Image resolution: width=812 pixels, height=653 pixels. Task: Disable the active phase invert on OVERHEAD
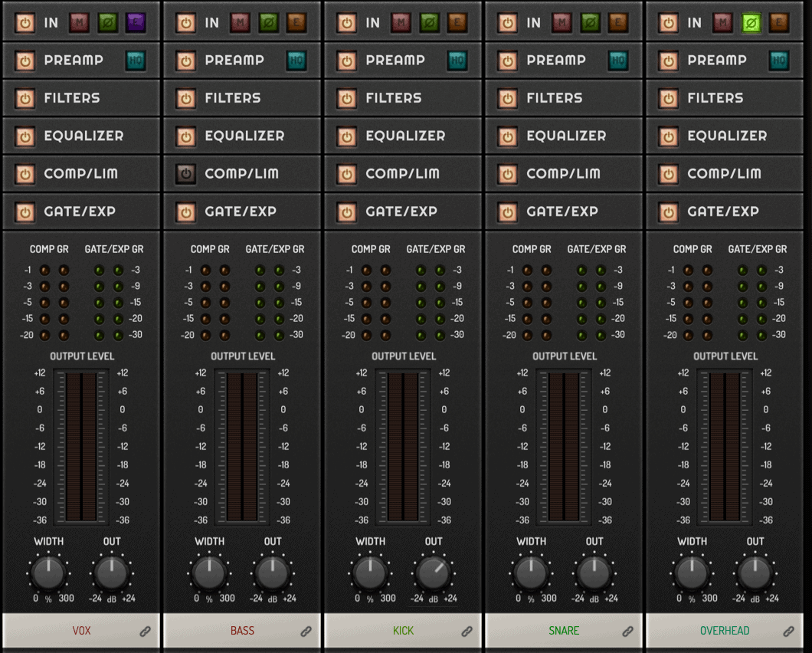tap(751, 23)
